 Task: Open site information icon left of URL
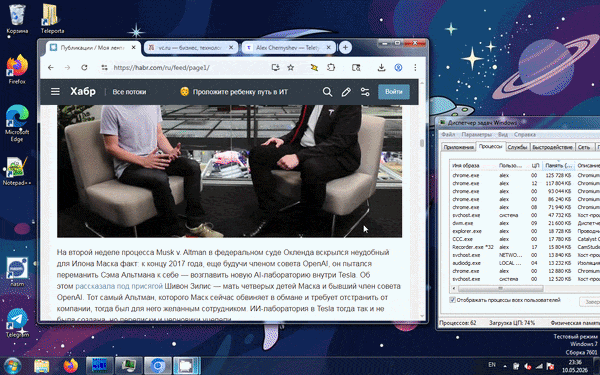point(104,67)
